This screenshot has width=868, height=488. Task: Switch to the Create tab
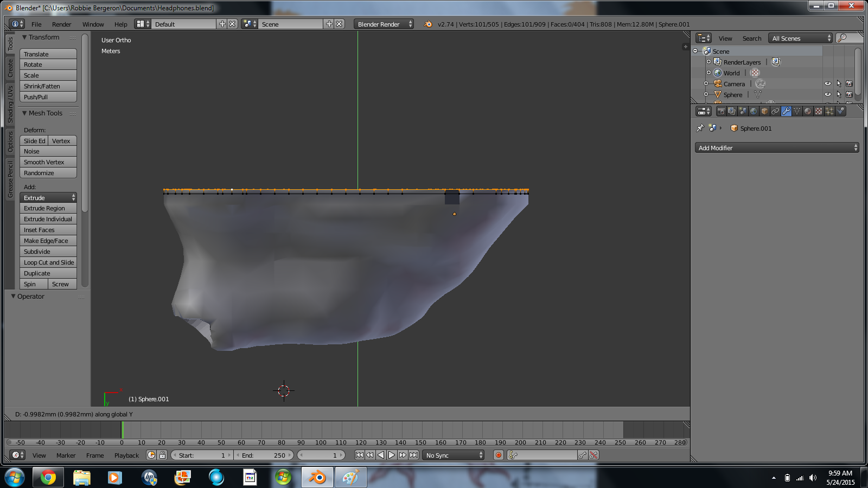click(x=10, y=68)
